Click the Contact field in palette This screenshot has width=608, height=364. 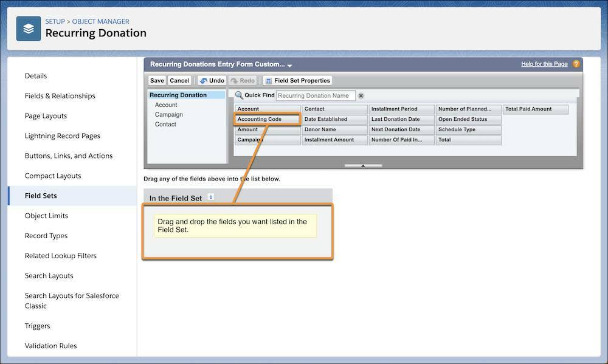tap(334, 109)
